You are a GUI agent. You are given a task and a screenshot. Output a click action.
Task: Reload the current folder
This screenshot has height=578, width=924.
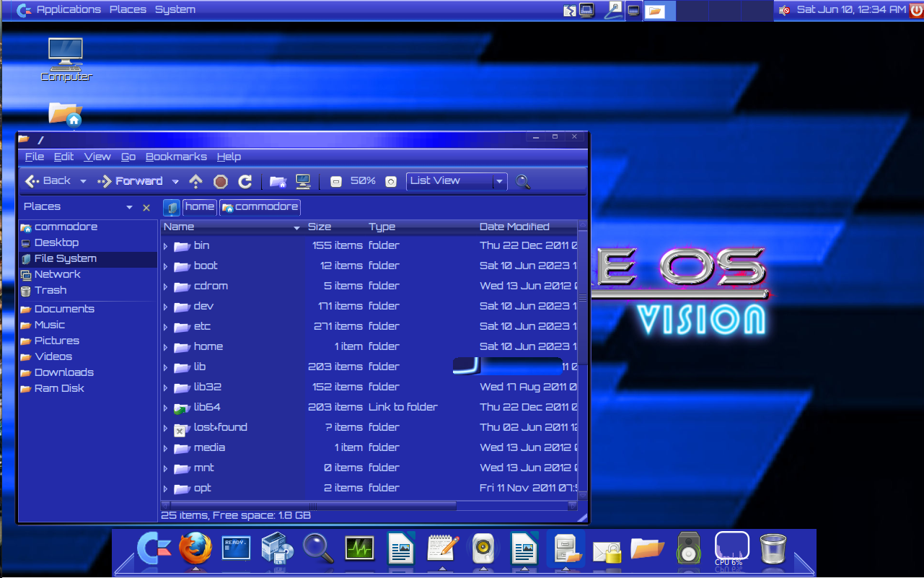pyautogui.click(x=245, y=181)
